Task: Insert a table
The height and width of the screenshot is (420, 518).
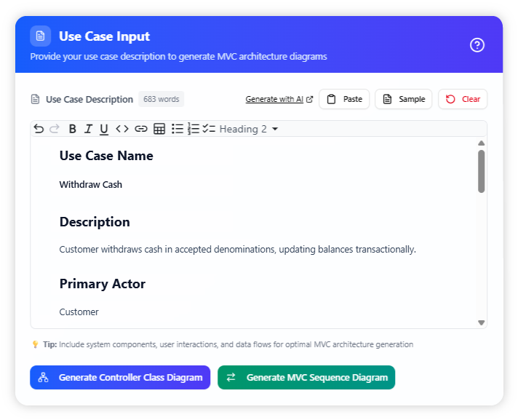Action: [x=159, y=129]
